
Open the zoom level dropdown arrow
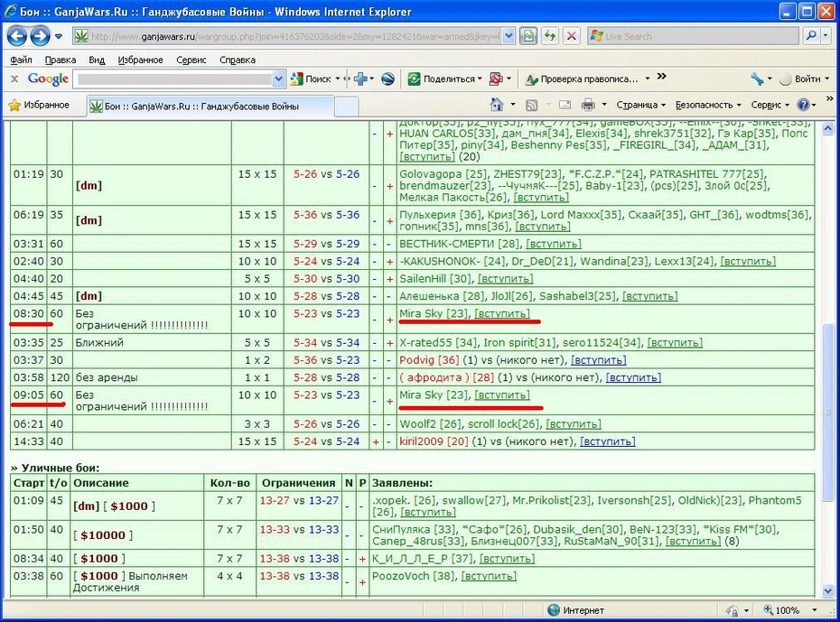coord(815,610)
